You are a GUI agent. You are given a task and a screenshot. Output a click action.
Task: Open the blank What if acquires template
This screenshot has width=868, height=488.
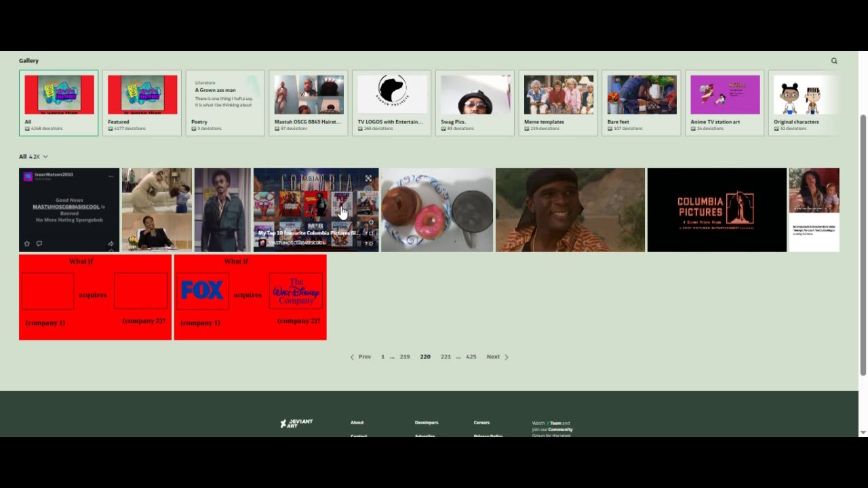95,298
